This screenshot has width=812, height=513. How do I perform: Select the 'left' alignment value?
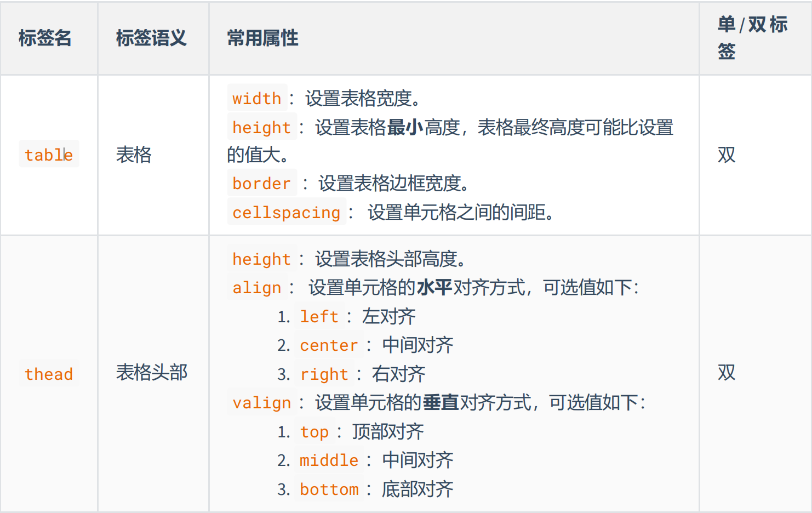319,316
